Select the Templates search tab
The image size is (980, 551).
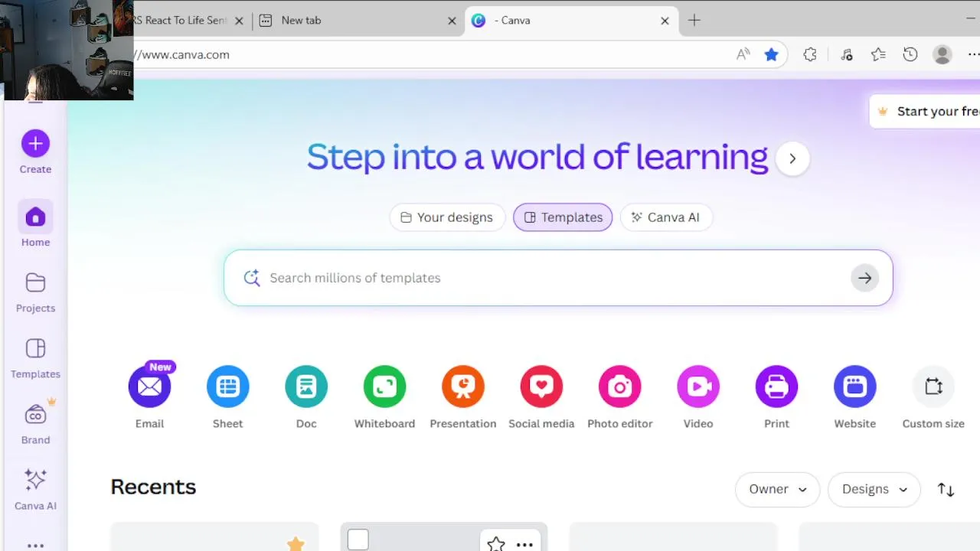coord(563,217)
